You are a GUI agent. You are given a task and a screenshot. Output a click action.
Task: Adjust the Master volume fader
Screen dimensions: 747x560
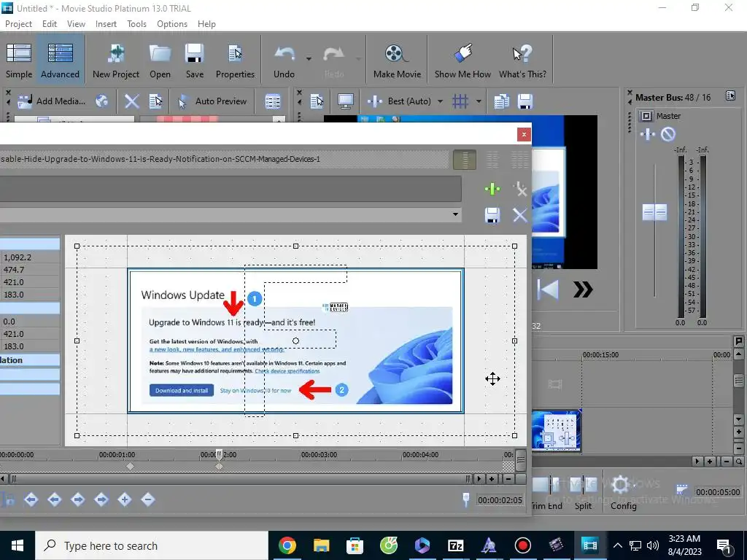tap(654, 212)
